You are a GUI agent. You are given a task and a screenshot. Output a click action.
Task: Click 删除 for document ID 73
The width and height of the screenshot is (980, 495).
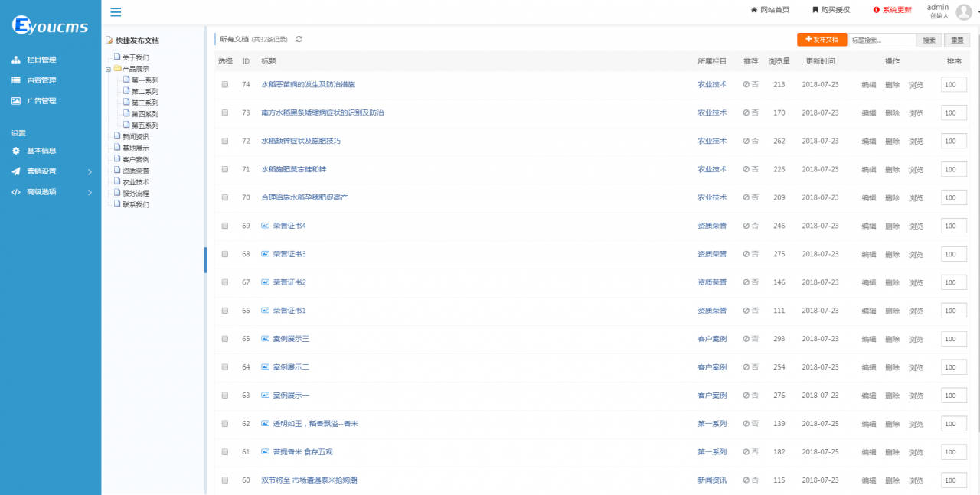coord(892,113)
